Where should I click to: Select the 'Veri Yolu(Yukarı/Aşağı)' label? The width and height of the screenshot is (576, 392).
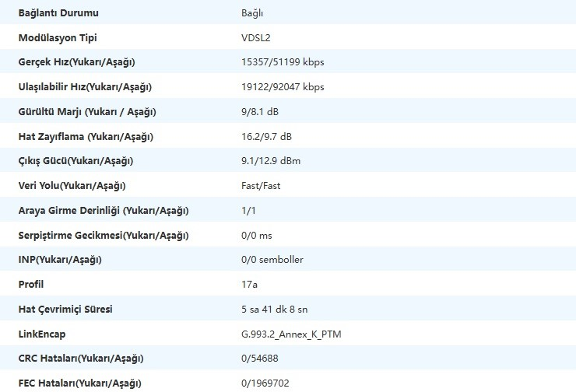point(72,186)
